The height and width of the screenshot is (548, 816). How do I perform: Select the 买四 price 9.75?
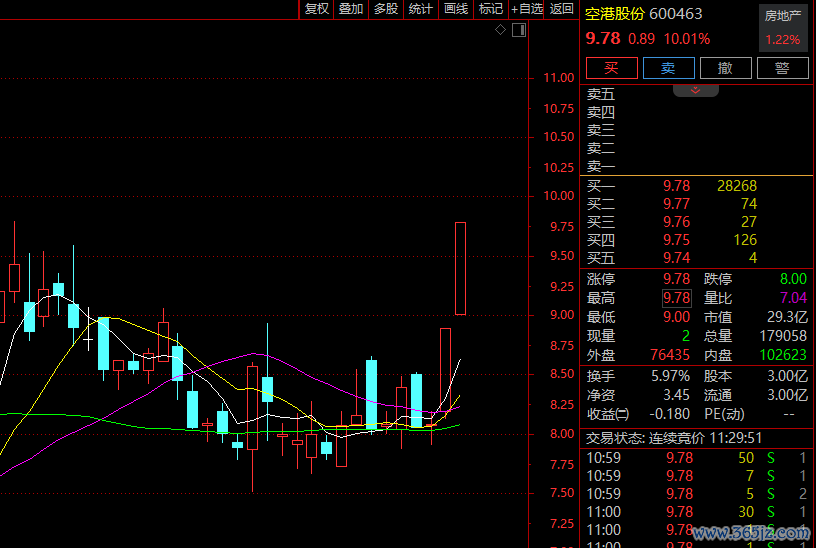click(x=676, y=240)
